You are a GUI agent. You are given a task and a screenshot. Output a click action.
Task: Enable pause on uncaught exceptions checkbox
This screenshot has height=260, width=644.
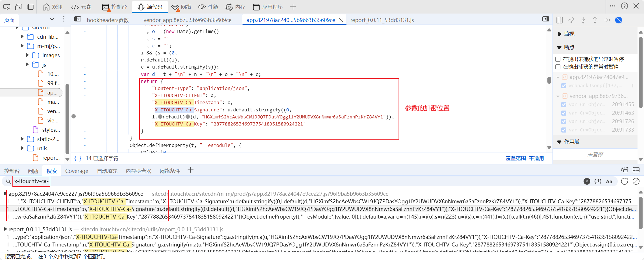[558, 59]
